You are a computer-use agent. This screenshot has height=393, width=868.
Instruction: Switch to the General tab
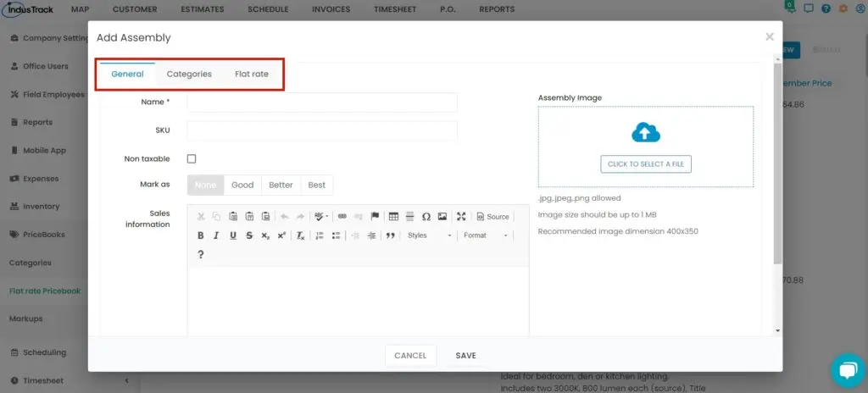(127, 74)
